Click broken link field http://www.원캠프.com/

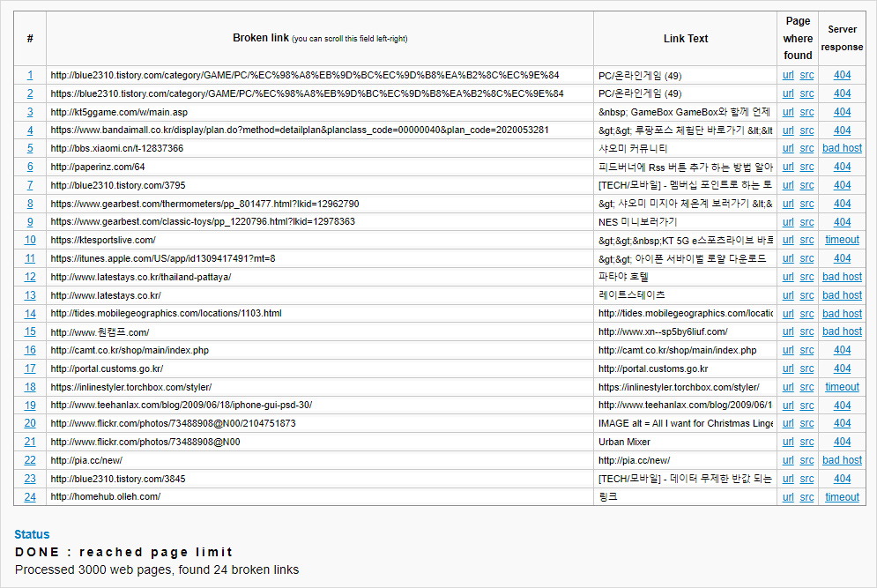tap(319, 331)
